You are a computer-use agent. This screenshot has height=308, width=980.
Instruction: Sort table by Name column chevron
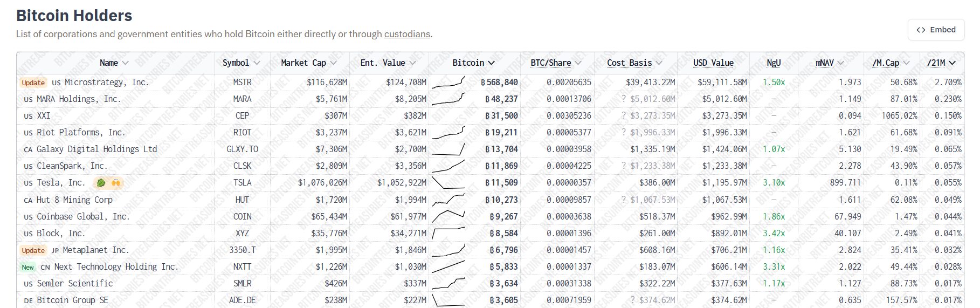pos(126,63)
